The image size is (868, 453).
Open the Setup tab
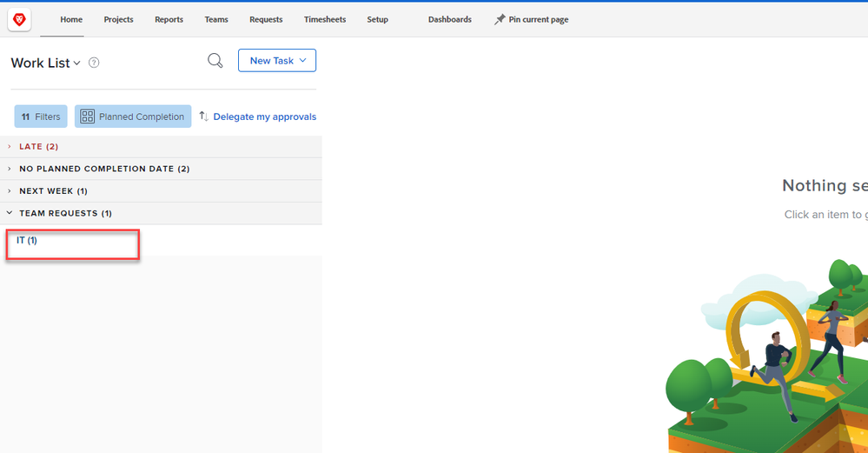(x=377, y=19)
